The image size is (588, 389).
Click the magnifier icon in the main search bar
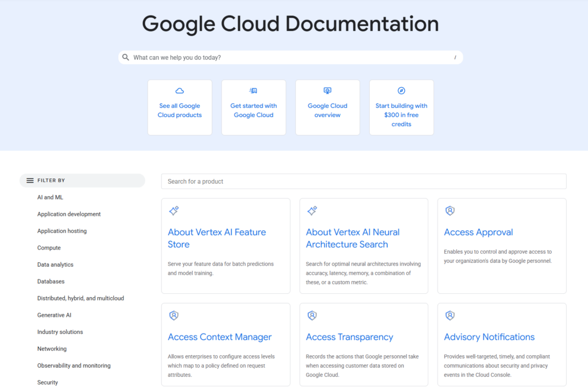coord(126,57)
